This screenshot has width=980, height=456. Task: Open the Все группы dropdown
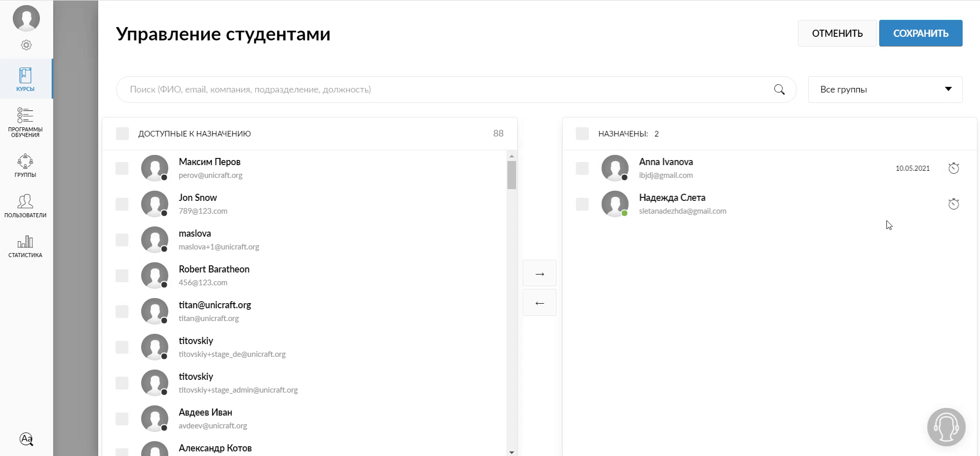coord(885,89)
